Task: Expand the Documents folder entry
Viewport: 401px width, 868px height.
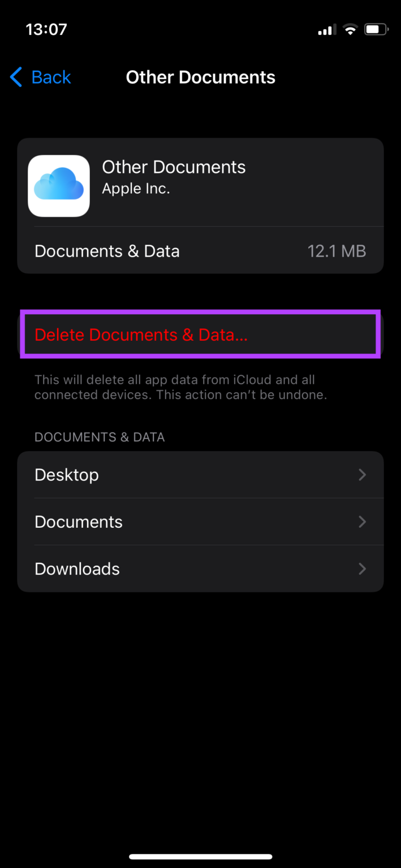Action: pos(201,522)
